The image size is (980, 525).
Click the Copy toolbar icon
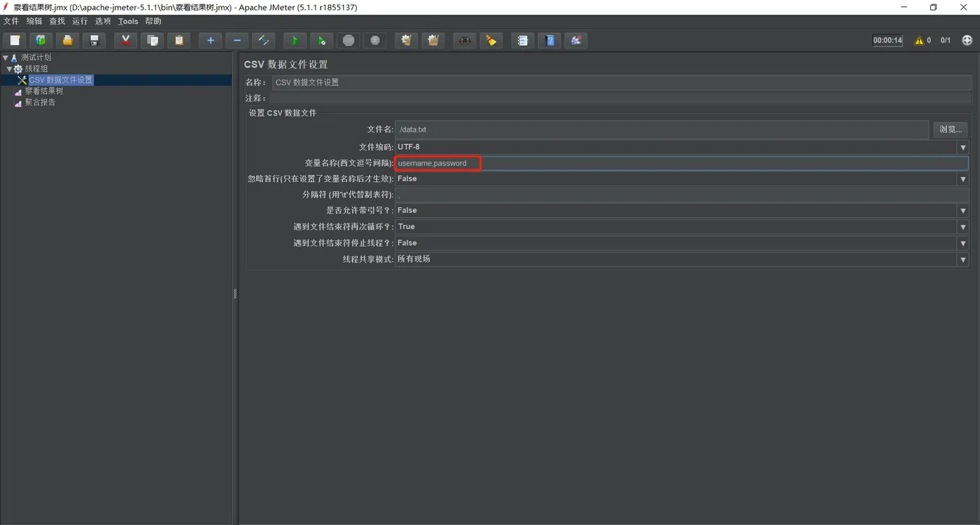[x=152, y=41]
